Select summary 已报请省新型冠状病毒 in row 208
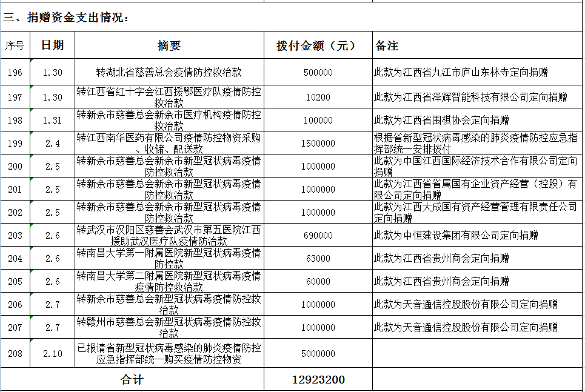The image size is (585, 392). point(169,354)
